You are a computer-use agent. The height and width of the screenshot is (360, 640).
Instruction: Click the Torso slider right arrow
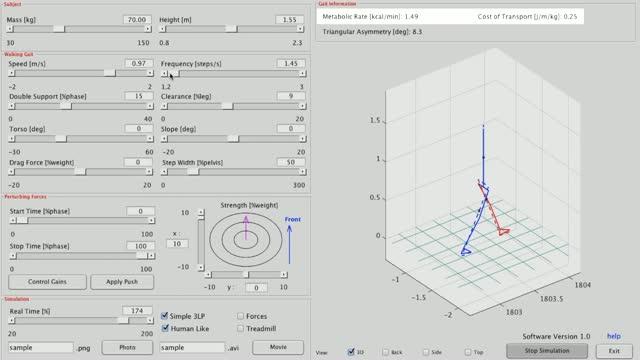pyautogui.click(x=150, y=139)
